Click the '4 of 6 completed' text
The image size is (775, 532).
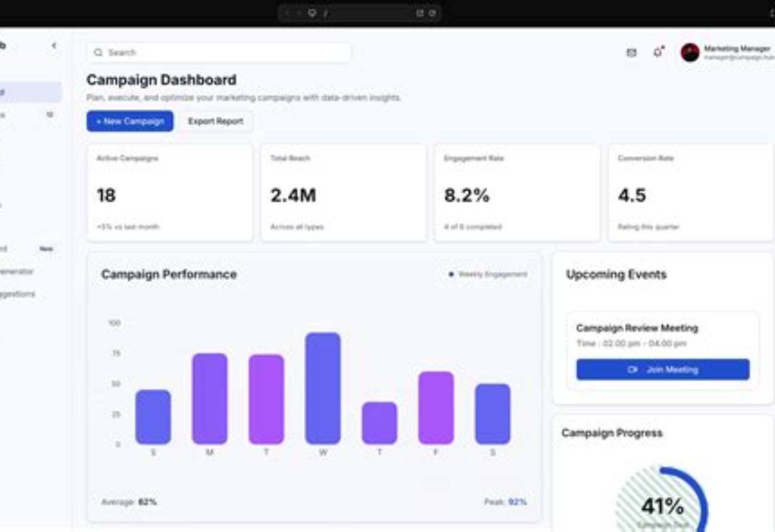(473, 227)
